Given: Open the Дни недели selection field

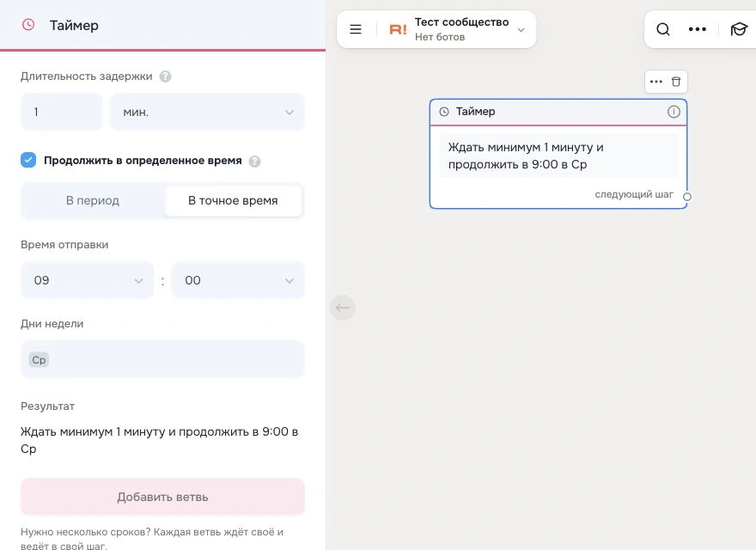Looking at the screenshot, I should [162, 359].
